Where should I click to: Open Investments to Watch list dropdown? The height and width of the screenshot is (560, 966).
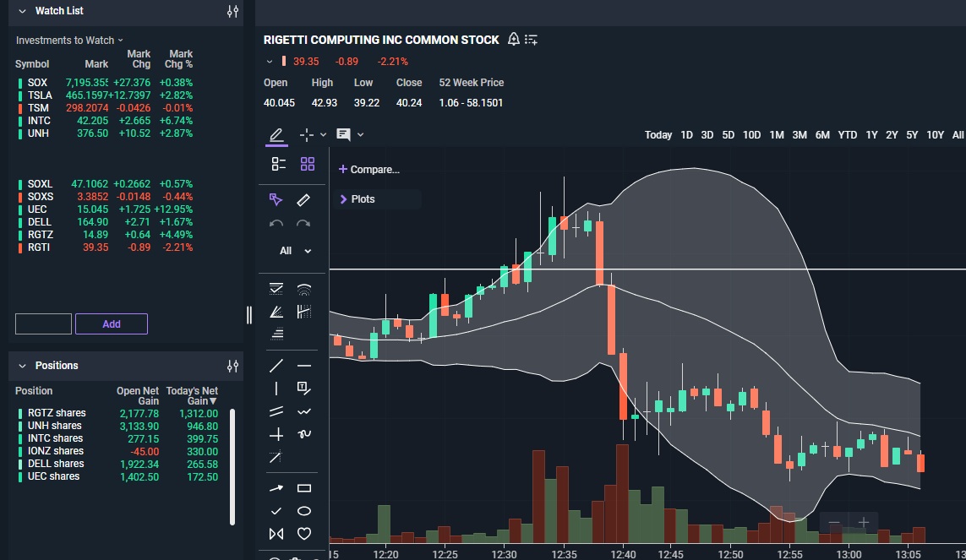pos(69,40)
